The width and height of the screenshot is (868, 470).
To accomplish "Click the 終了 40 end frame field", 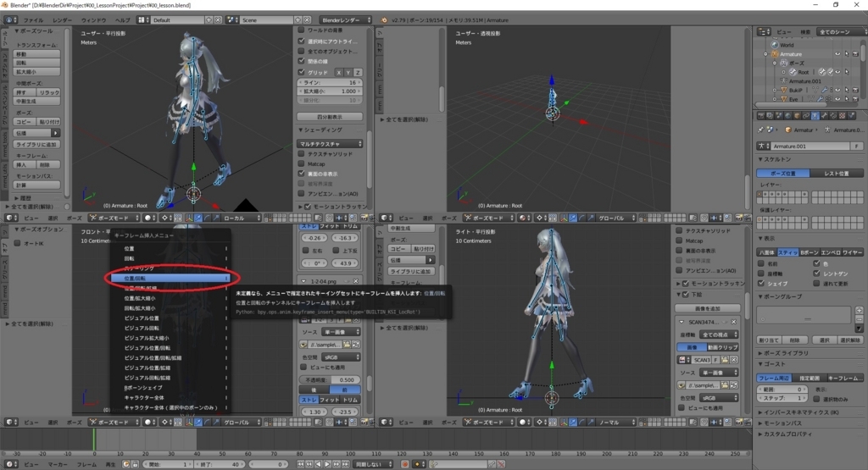I will tap(220, 464).
